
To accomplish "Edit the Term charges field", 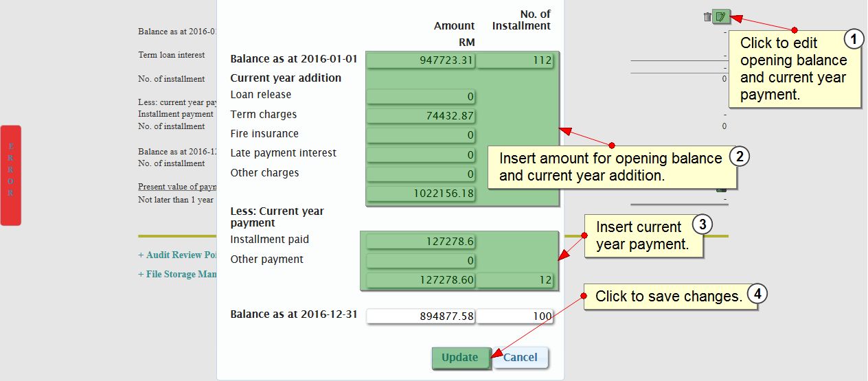I will [x=420, y=116].
